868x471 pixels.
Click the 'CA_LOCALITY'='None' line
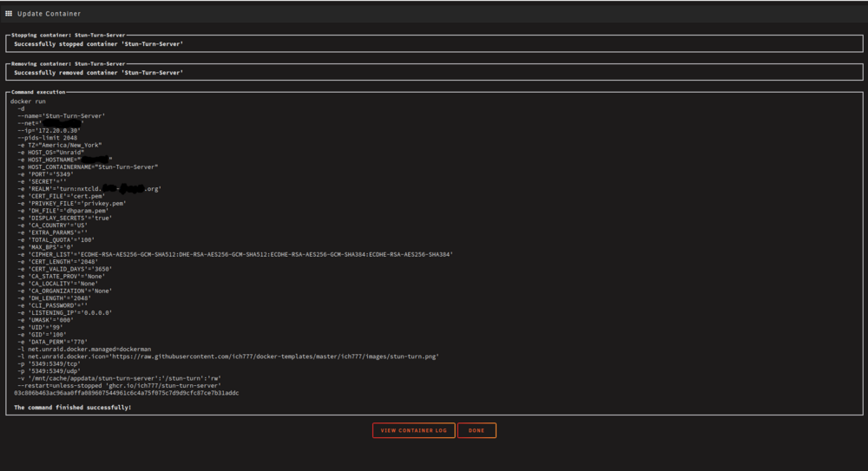(57, 284)
